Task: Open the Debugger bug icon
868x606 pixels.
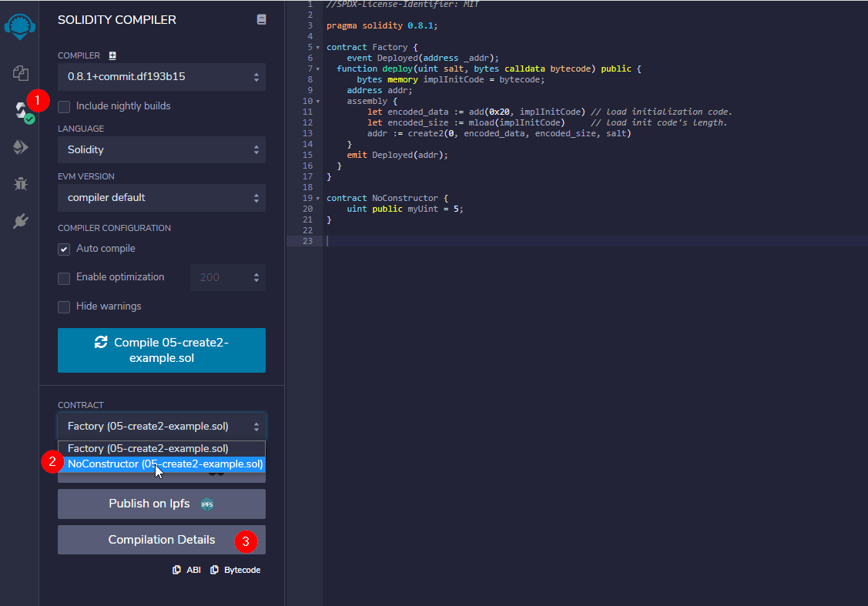Action: (x=21, y=184)
